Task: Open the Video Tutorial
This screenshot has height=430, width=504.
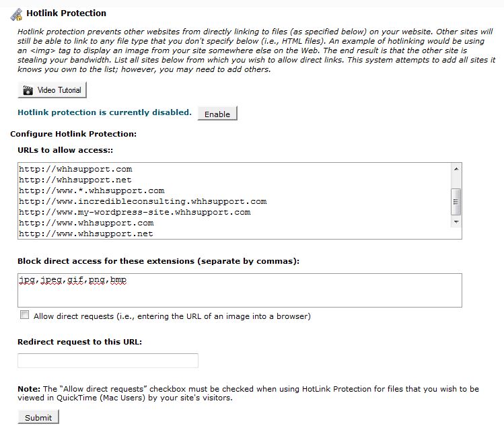Action: tap(52, 90)
